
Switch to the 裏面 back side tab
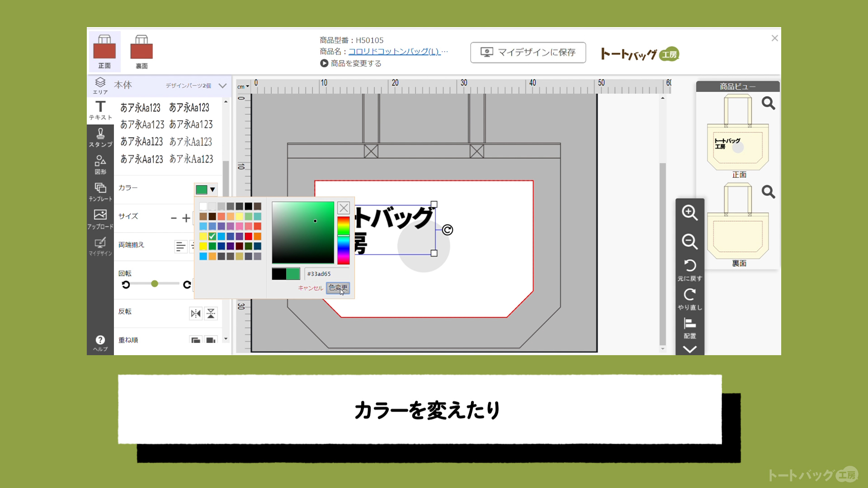click(142, 52)
